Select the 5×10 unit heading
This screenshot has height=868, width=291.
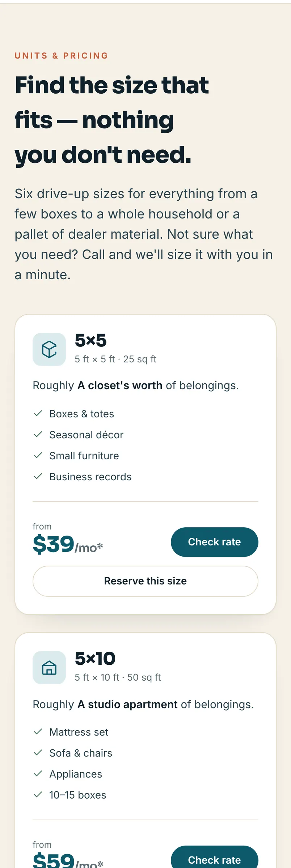pos(95,659)
